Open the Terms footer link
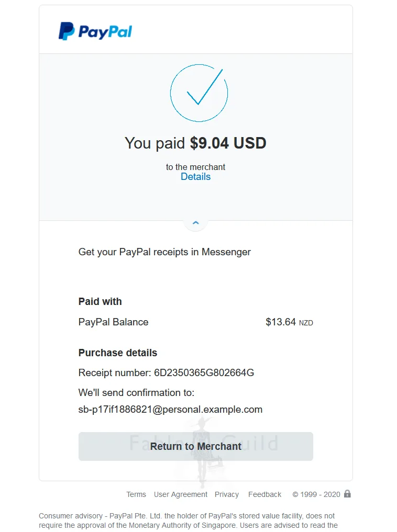 [x=136, y=494]
